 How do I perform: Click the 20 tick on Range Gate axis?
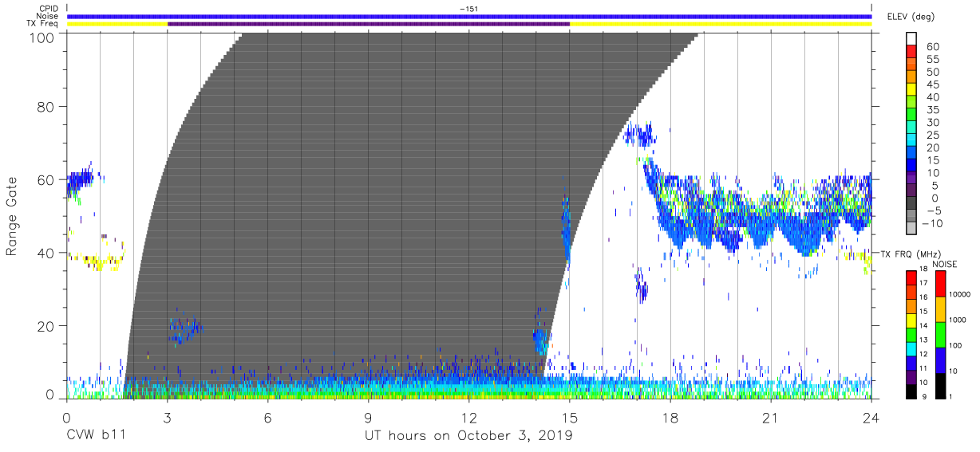[x=48, y=326]
